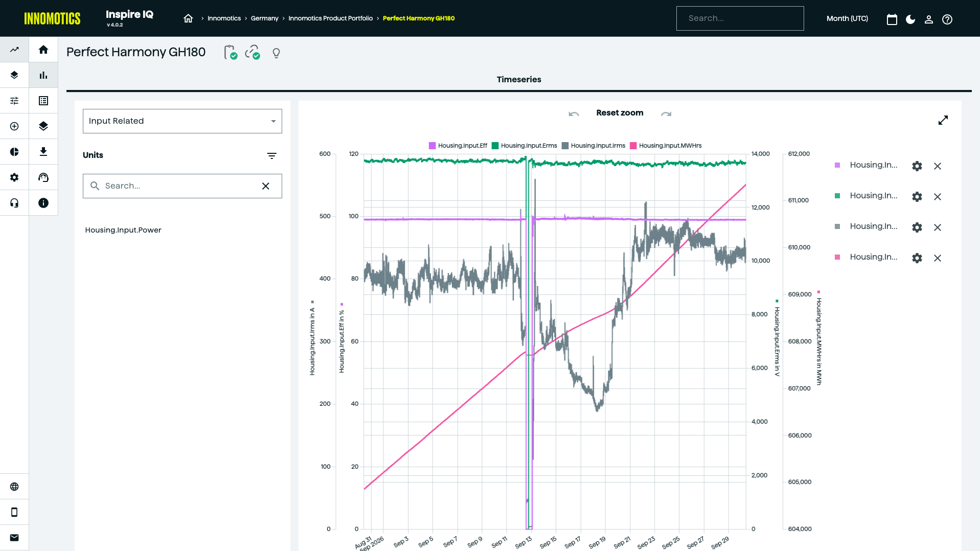Viewport: 980px width, 551px height.
Task: Open the mail envelope sidebar icon
Action: tap(14, 538)
